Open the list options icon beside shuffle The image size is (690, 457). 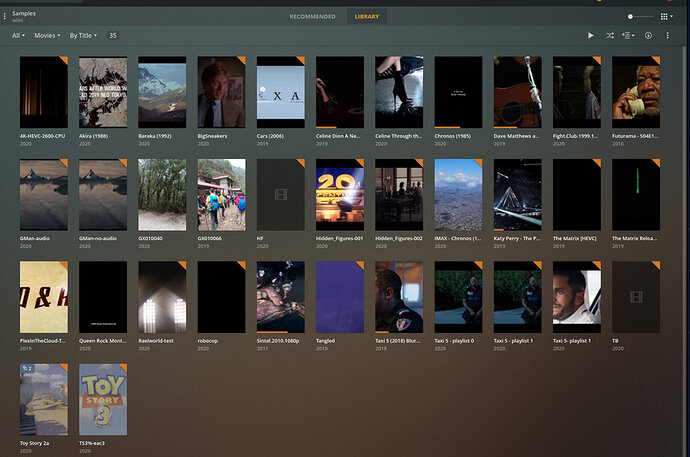(628, 35)
